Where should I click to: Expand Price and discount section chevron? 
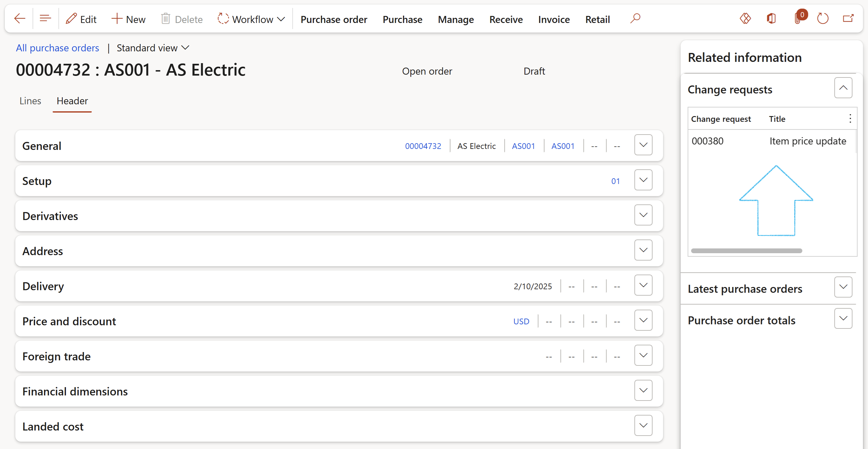643,320
